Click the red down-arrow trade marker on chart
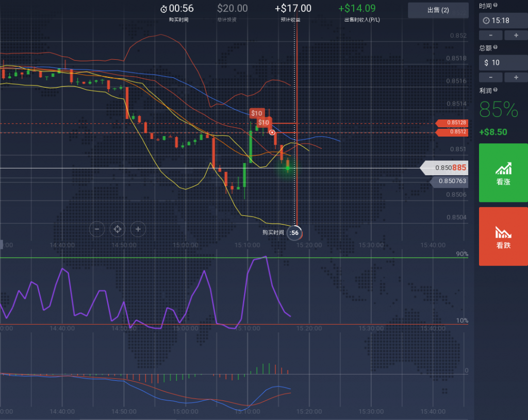 pyautogui.click(x=272, y=133)
